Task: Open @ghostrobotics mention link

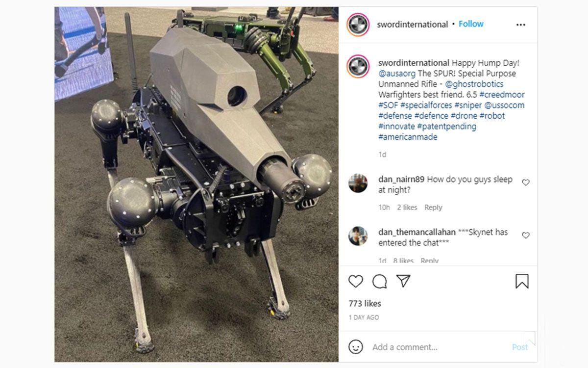Action: pos(474,84)
